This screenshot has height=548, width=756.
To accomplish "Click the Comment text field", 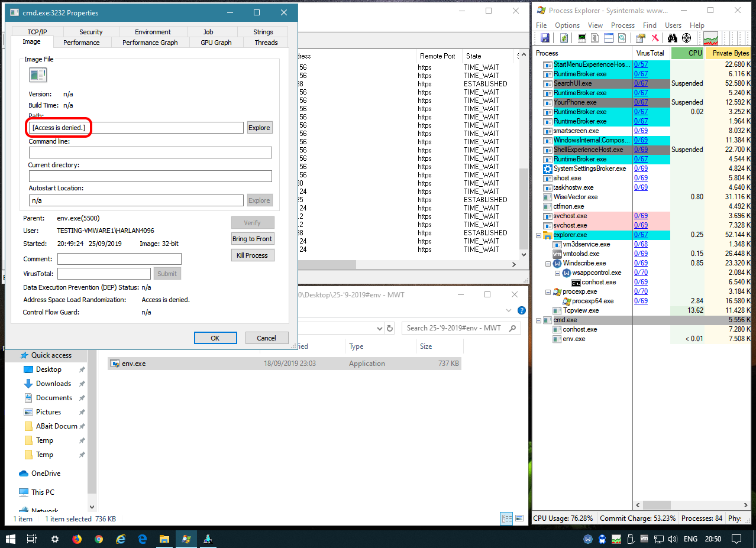I will pos(119,259).
